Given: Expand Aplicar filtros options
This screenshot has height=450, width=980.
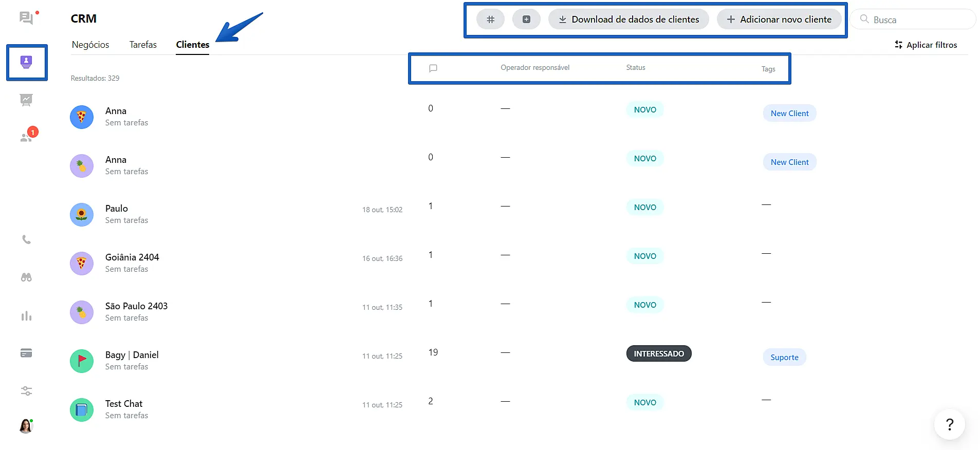Looking at the screenshot, I should pos(926,45).
